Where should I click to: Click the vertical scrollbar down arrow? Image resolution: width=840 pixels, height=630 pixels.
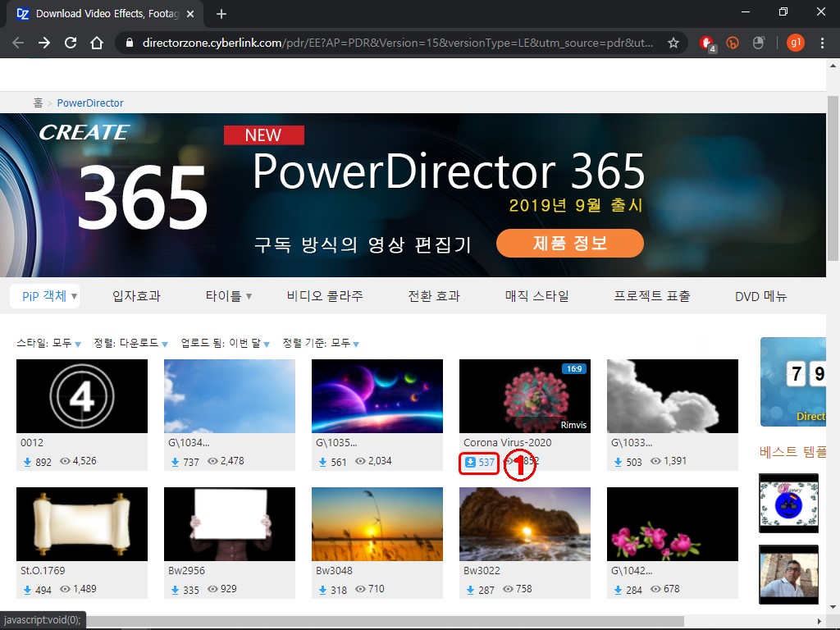pos(833,607)
